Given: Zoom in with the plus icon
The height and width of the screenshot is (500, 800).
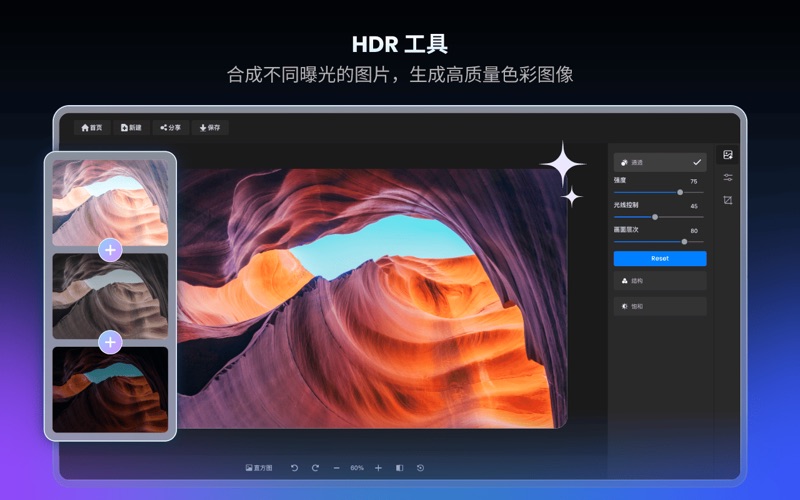Looking at the screenshot, I should point(378,468).
